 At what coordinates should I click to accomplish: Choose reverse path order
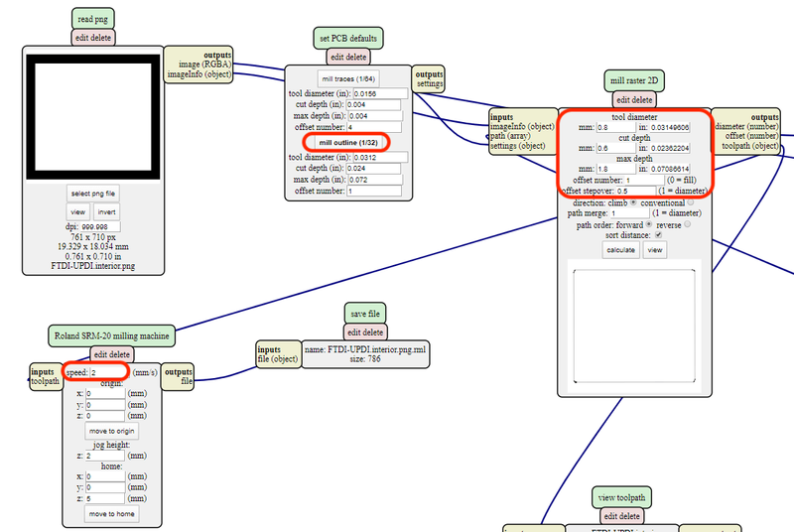click(x=687, y=223)
